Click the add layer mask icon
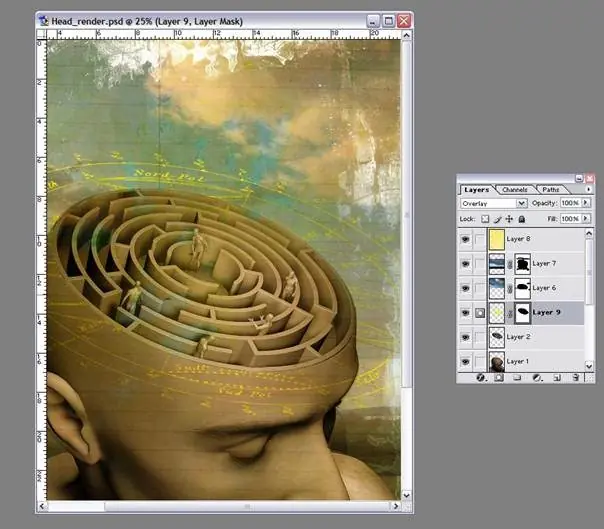The width and height of the screenshot is (604, 529). tap(499, 378)
